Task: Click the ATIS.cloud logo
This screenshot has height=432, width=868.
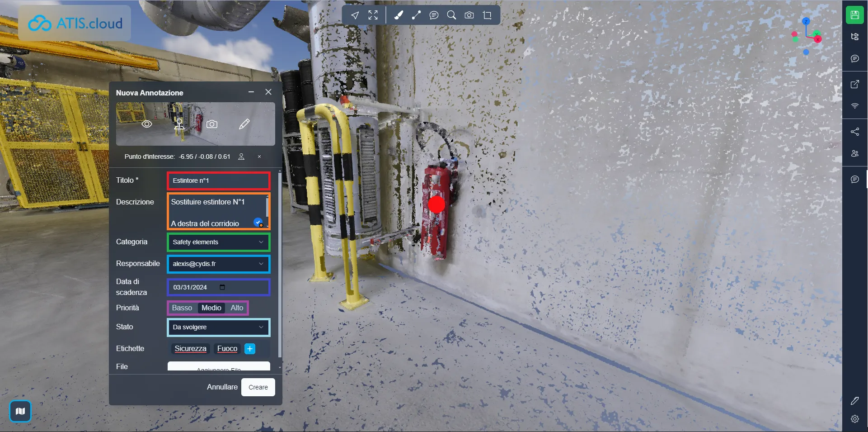Action: point(75,23)
